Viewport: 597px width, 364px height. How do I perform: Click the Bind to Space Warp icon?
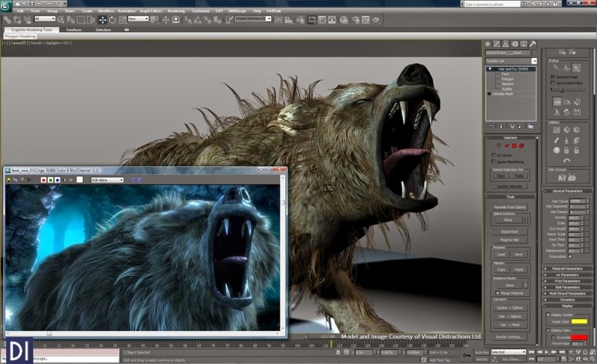pos(28,20)
